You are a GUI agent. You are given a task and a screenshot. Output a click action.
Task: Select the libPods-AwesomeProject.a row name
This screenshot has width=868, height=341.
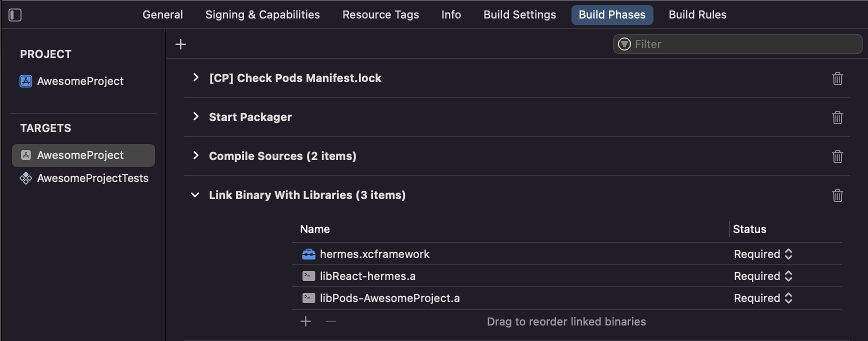(x=389, y=298)
